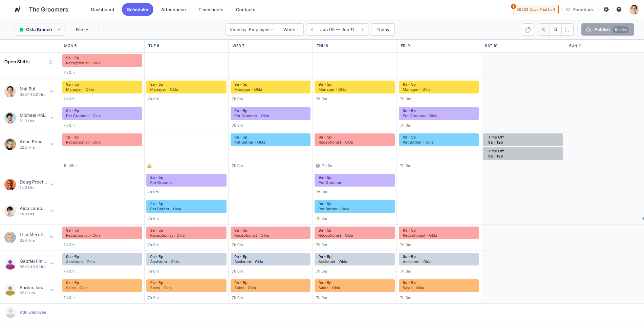Enter fullscreen schedule mode

pyautogui.click(x=567, y=29)
